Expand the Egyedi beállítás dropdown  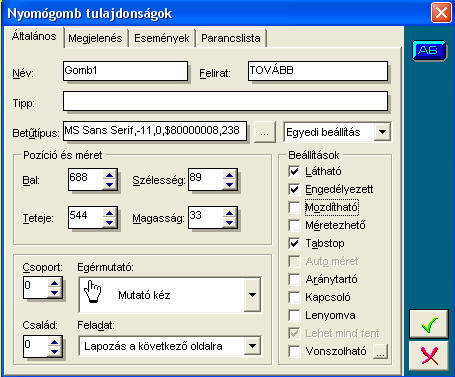(x=382, y=132)
